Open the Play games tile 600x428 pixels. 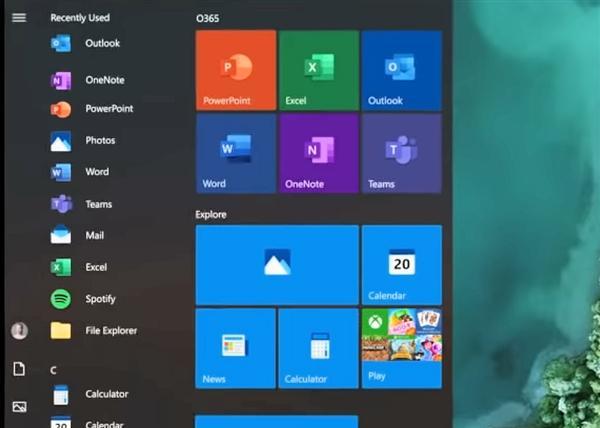(402, 348)
